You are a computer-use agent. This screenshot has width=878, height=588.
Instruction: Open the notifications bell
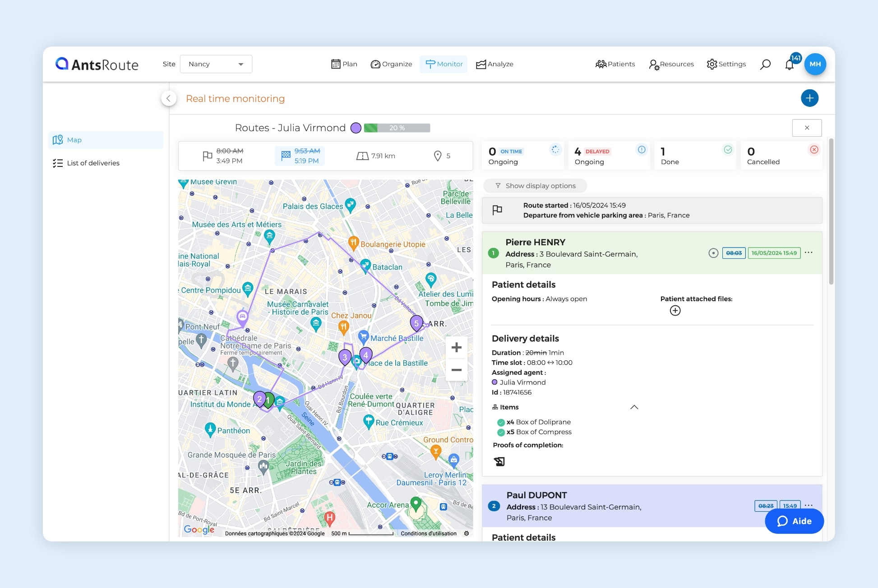pos(790,64)
